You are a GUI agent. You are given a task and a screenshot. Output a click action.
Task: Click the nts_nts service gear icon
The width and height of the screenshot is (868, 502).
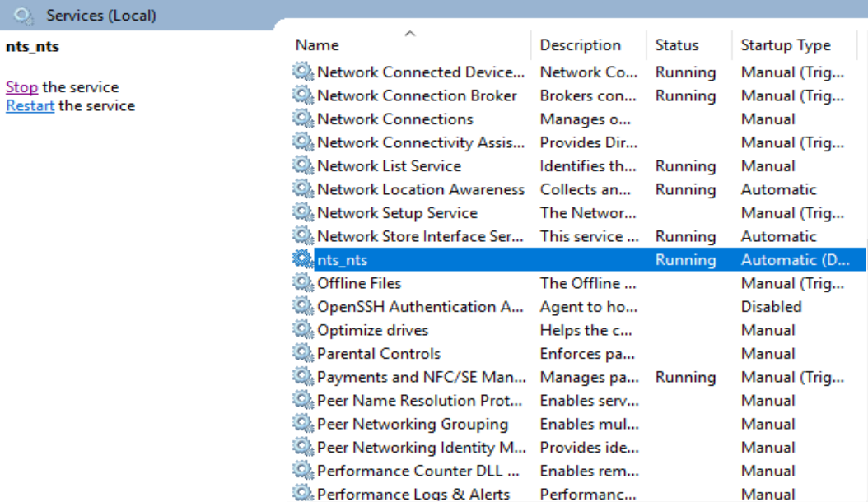pyautogui.click(x=303, y=260)
